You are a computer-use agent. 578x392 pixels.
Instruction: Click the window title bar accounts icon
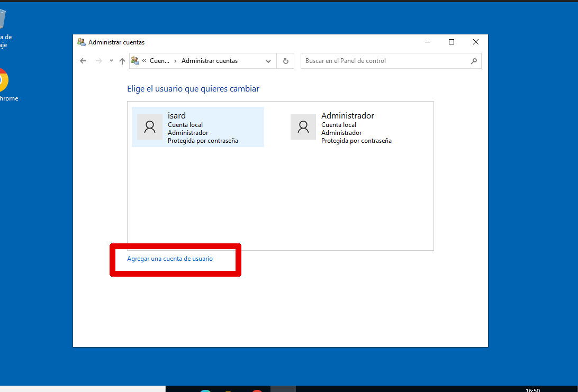(82, 42)
